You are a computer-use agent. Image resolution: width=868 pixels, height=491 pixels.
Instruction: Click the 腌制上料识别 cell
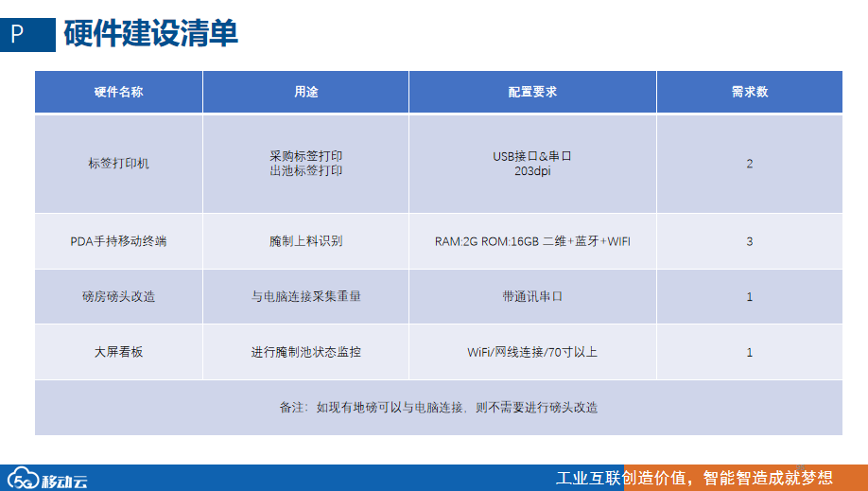click(305, 241)
